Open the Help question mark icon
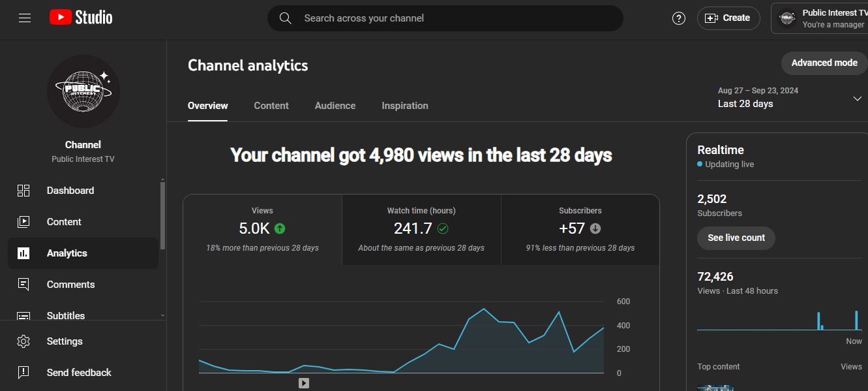 coord(679,18)
